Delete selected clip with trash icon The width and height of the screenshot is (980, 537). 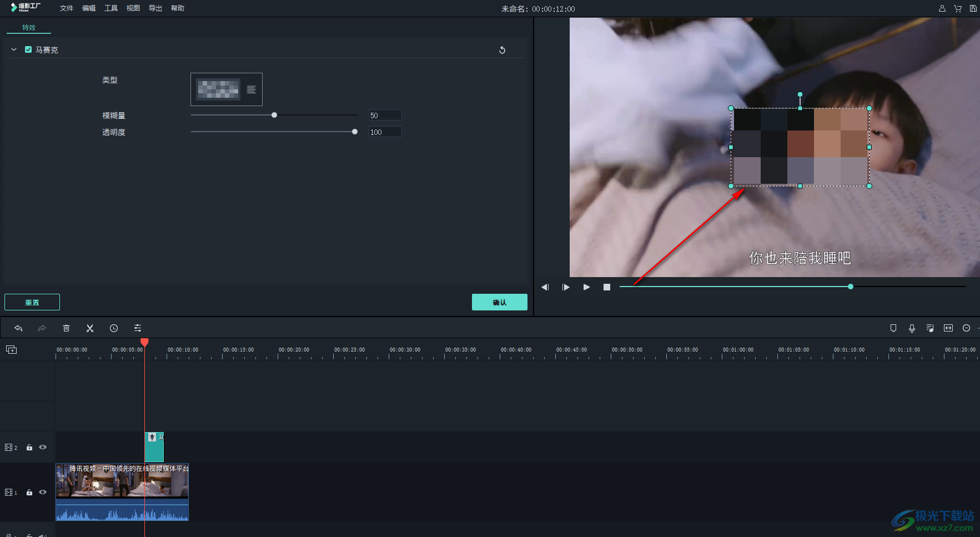click(x=66, y=328)
